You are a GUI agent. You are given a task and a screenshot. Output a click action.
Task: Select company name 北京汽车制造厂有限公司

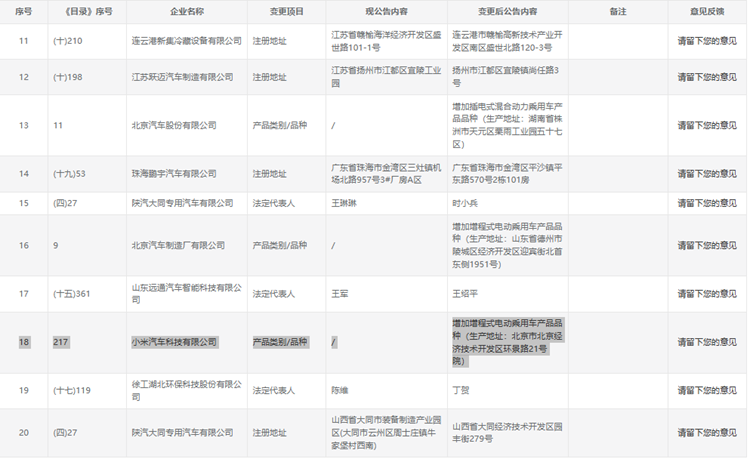(x=178, y=245)
